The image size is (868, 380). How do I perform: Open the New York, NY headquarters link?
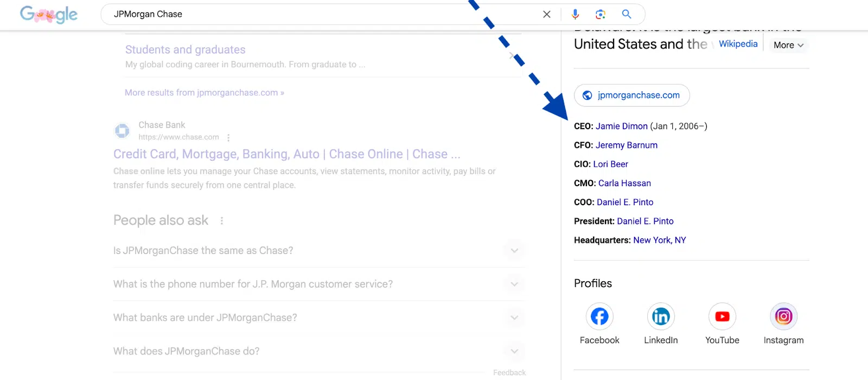point(660,240)
